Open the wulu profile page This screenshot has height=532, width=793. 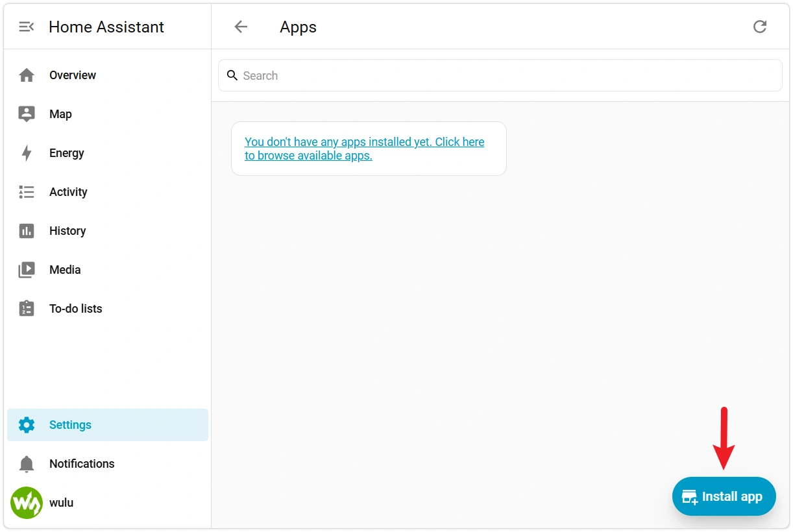coord(108,503)
